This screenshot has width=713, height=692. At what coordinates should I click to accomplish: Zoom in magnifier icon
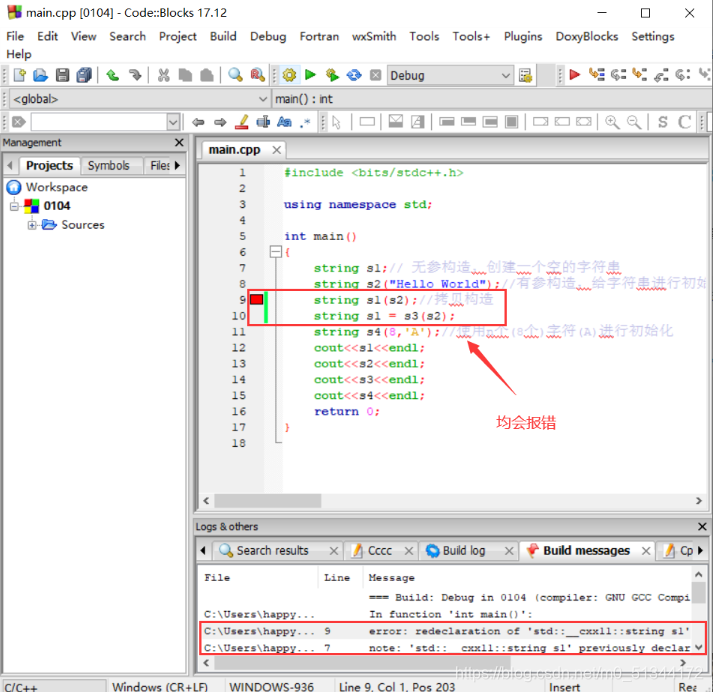click(612, 122)
